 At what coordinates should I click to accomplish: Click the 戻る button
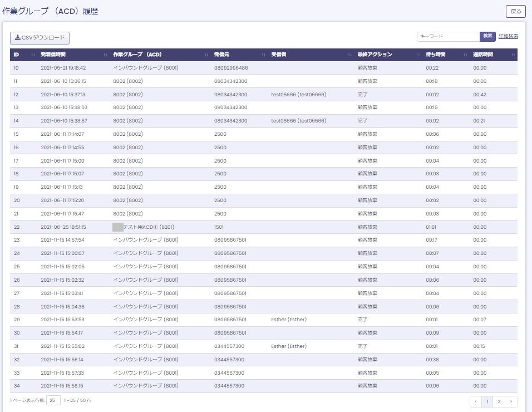(515, 11)
